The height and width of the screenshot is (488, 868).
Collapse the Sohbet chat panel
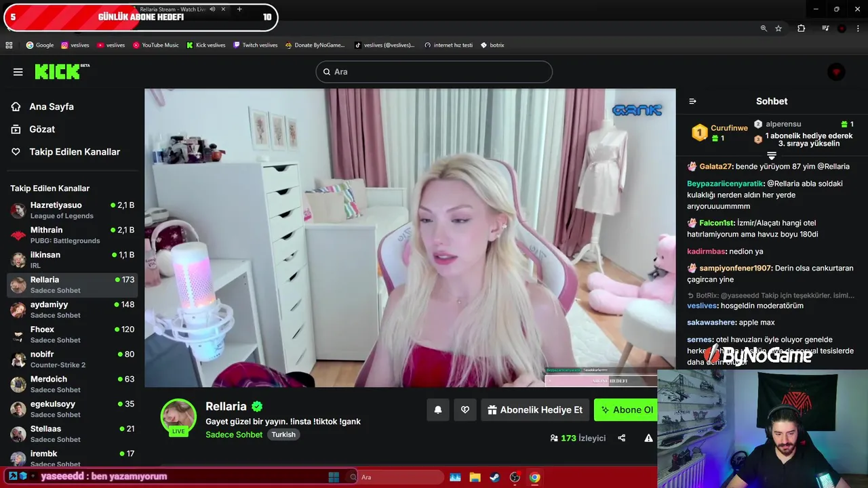[692, 101]
